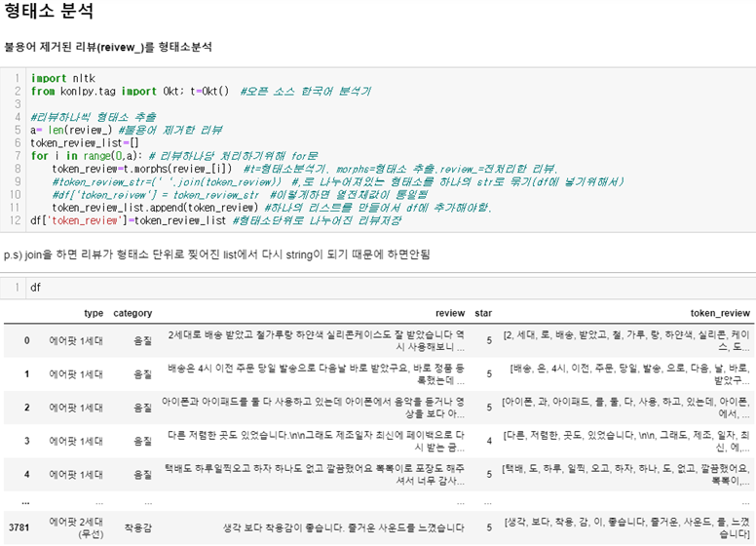Image resolution: width=756 pixels, height=546 pixels.
Task: Click the review starting '배송은 4시 이전 주문'
Action: [316, 373]
